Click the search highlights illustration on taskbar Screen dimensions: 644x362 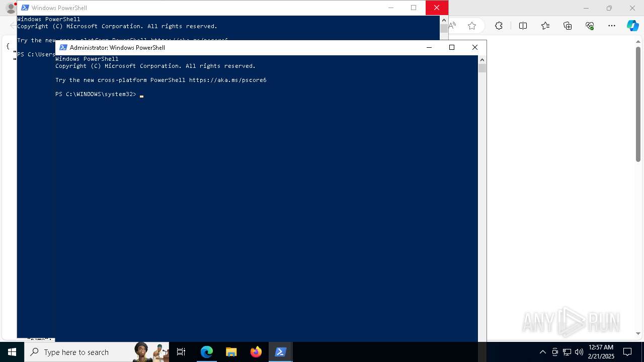(x=151, y=352)
